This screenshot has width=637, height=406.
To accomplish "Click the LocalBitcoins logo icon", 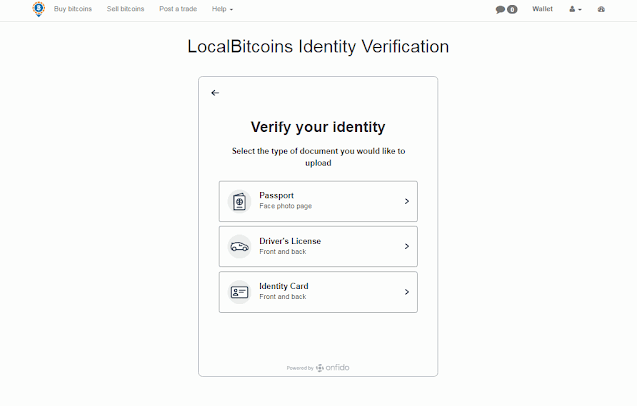I will point(39,9).
